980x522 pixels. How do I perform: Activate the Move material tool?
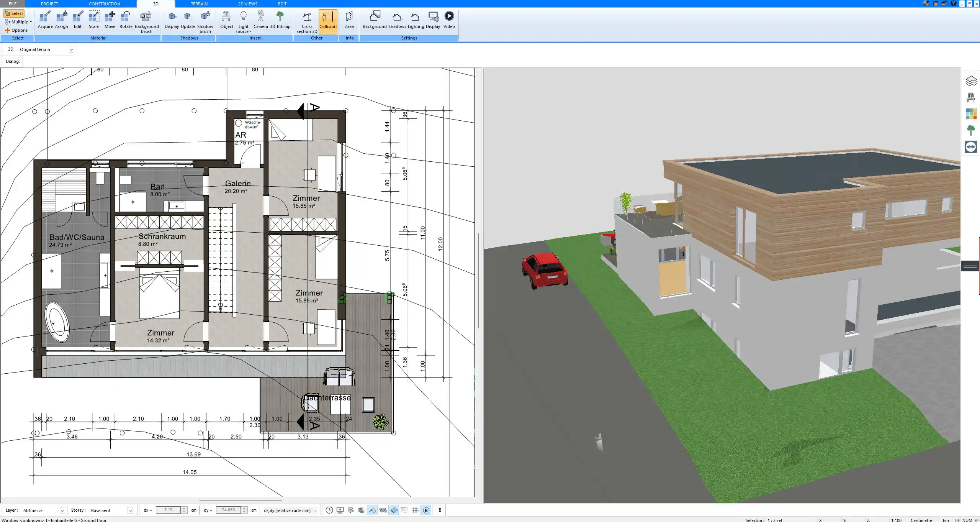[110, 20]
